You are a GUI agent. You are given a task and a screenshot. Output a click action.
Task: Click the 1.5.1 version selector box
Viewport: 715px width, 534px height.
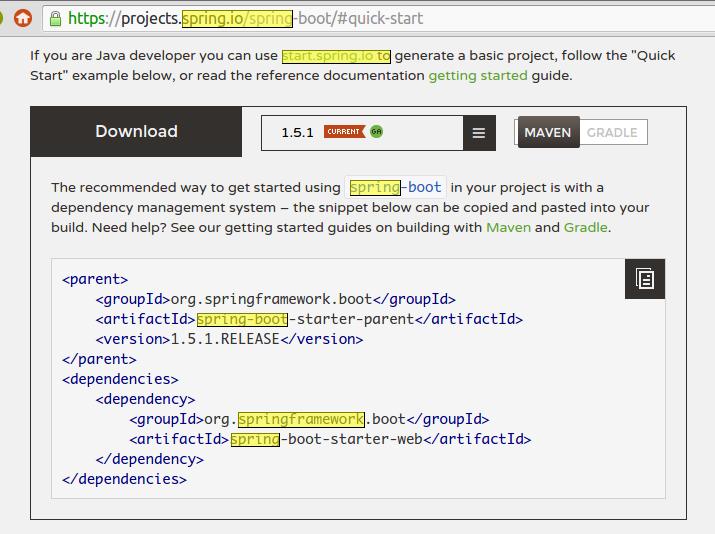[x=362, y=133]
